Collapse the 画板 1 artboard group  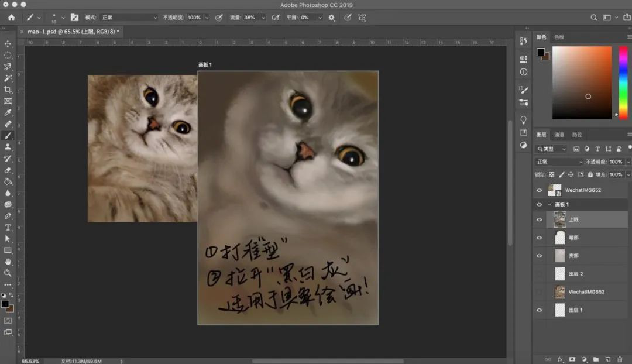tap(549, 205)
